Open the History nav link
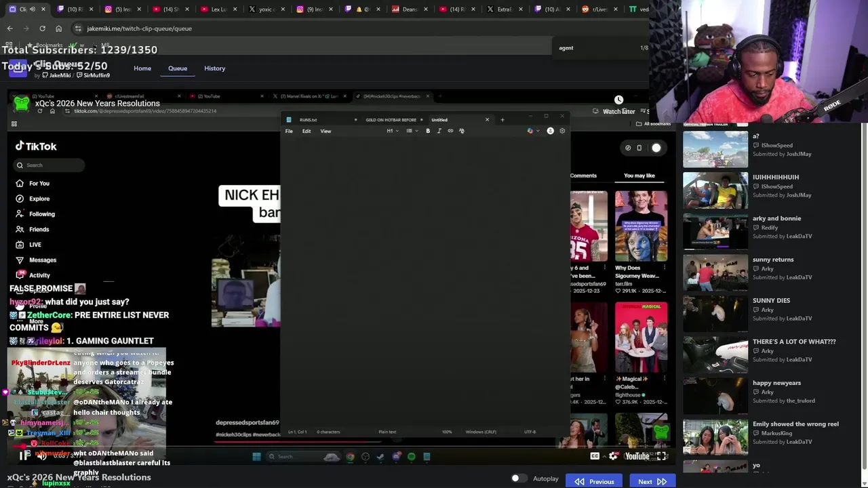Image resolution: width=868 pixels, height=488 pixels. click(214, 68)
